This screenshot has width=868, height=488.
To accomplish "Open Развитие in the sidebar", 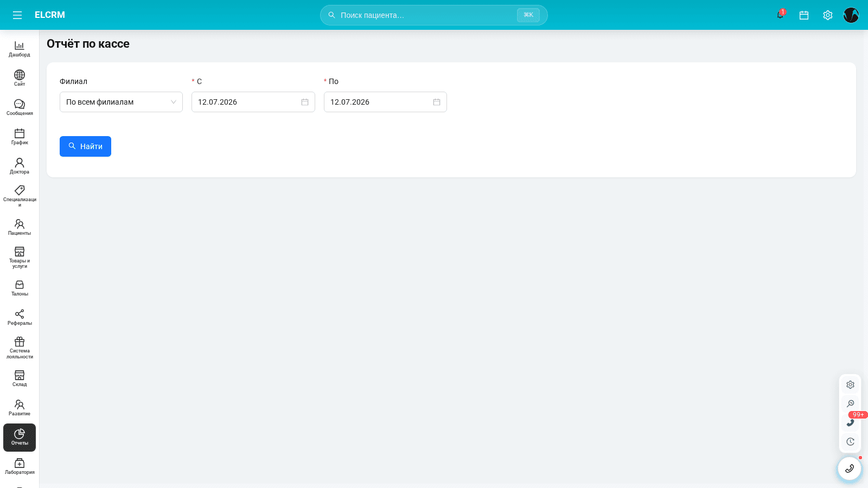I will click(20, 408).
